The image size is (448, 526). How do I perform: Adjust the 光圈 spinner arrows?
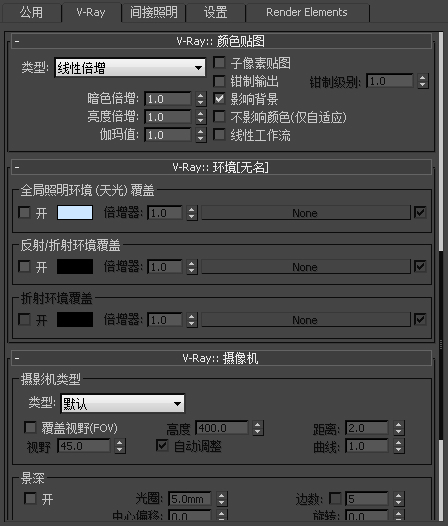pos(221,499)
